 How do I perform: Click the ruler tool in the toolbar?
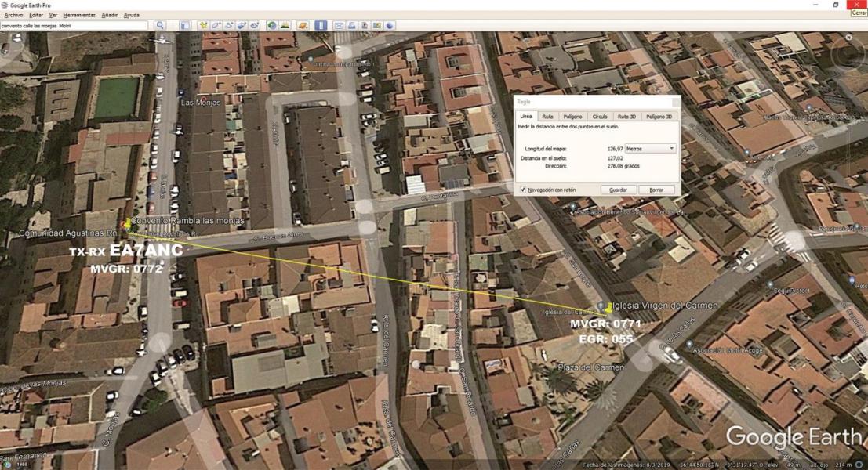[x=321, y=25]
